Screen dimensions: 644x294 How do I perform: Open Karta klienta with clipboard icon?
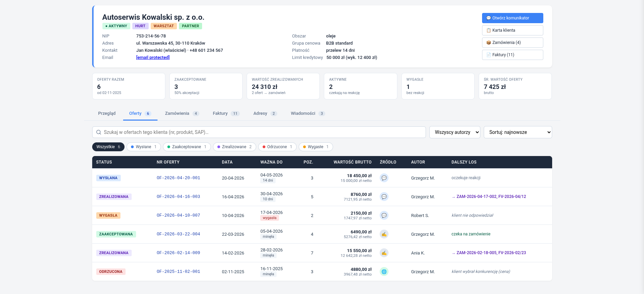512,30
